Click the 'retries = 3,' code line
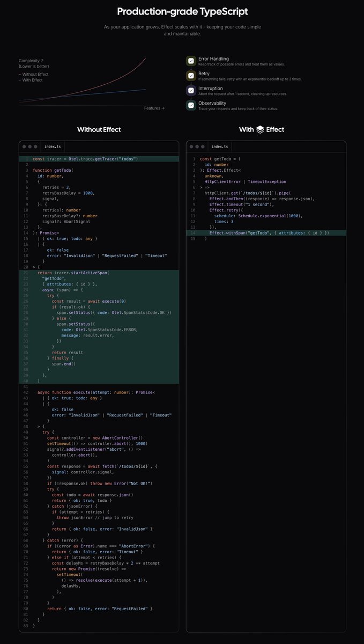 pyautogui.click(x=57, y=186)
